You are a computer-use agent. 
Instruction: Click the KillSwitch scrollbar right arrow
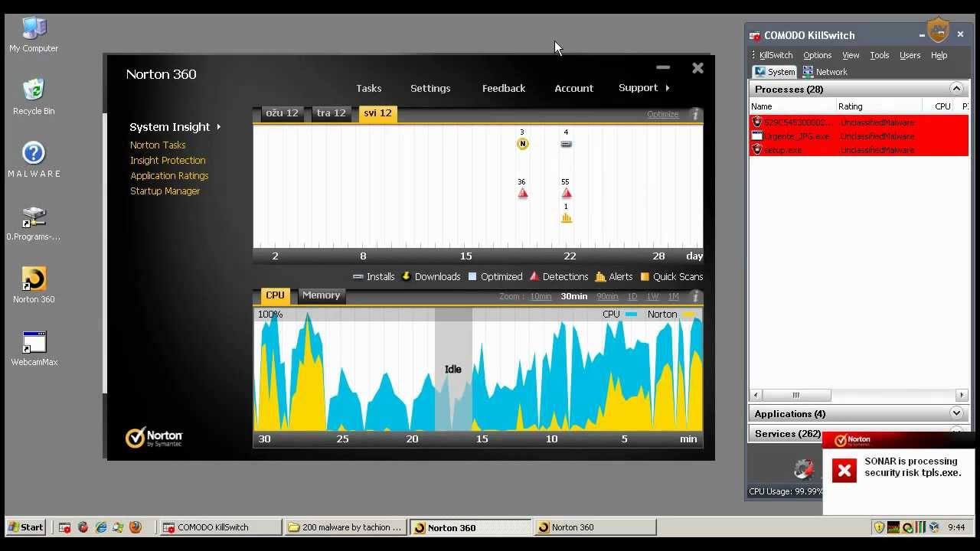tap(962, 395)
